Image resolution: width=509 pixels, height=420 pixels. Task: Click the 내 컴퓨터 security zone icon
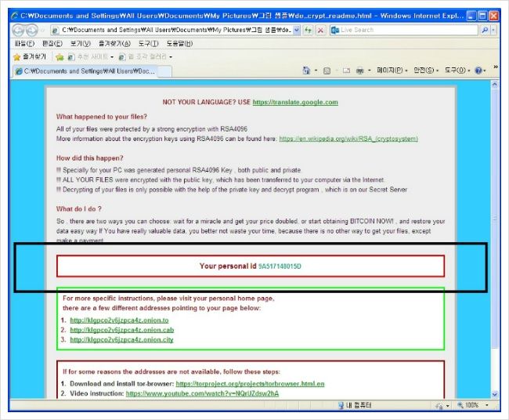(x=341, y=405)
